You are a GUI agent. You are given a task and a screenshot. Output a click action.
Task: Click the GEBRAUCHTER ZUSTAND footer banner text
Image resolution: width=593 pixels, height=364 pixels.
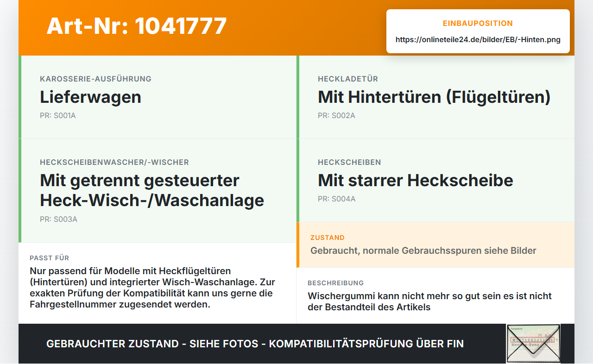(255, 344)
